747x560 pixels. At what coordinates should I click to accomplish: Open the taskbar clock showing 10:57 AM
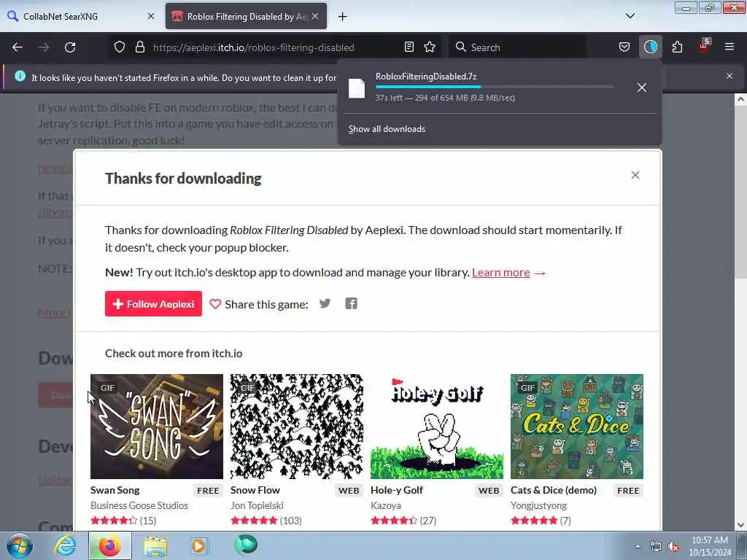click(x=710, y=546)
